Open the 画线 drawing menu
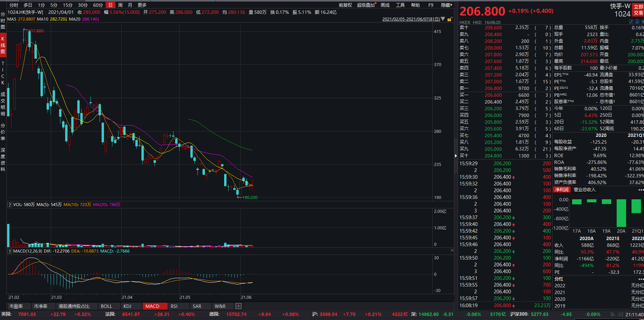Viewport: 644px width, 320px height. click(385, 5)
